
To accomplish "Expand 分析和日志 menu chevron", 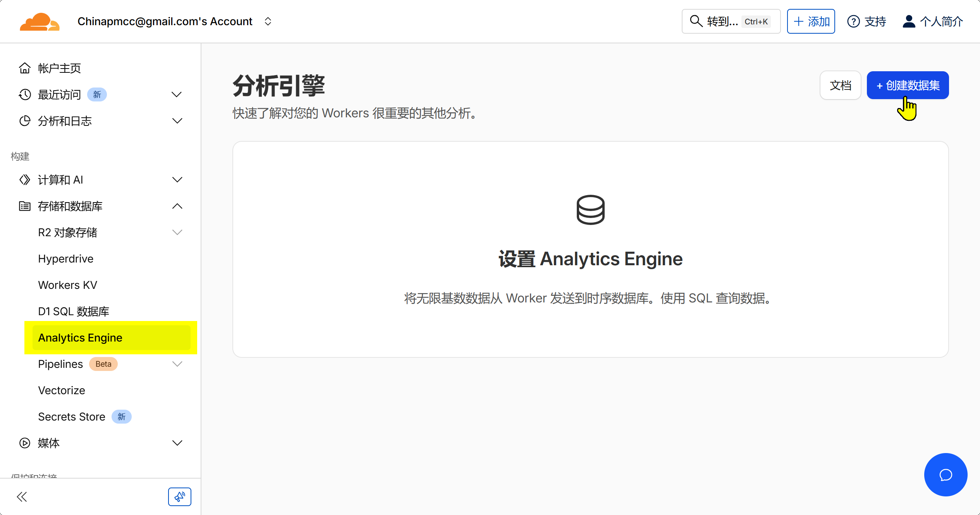I will point(177,121).
